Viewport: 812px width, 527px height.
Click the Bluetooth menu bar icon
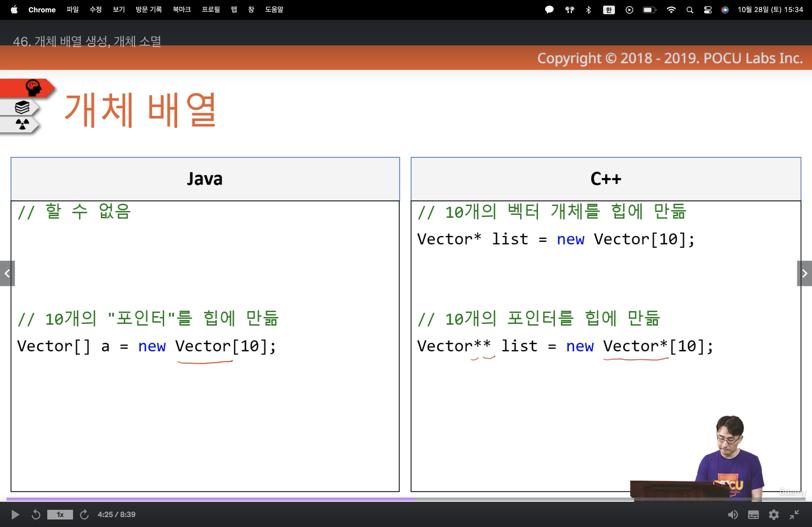click(588, 10)
